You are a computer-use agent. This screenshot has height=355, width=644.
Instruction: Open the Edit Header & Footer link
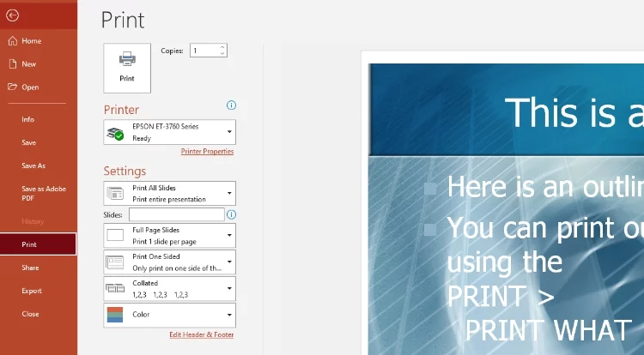(201, 334)
